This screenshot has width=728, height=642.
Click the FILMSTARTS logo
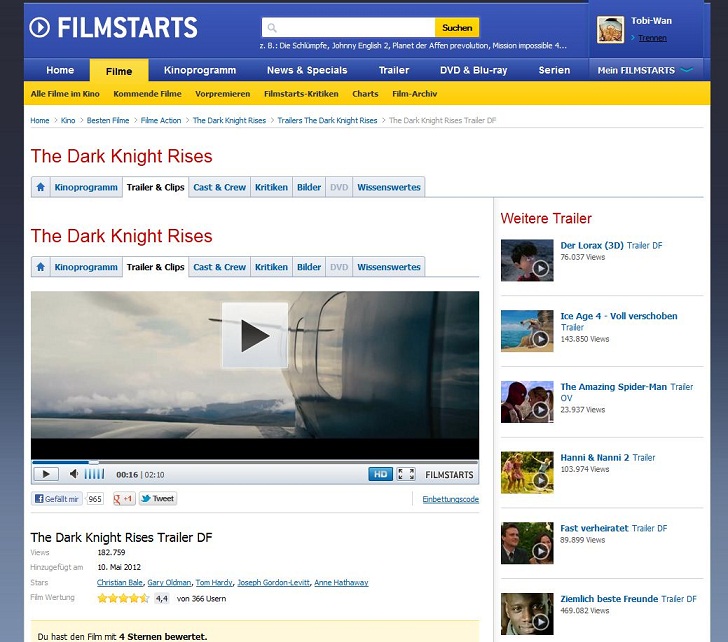(x=114, y=27)
